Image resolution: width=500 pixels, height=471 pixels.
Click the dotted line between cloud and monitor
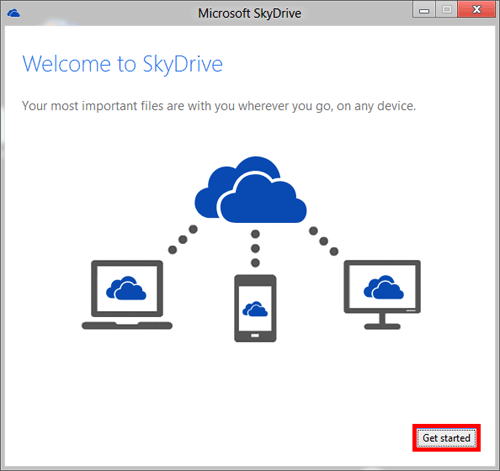(324, 241)
